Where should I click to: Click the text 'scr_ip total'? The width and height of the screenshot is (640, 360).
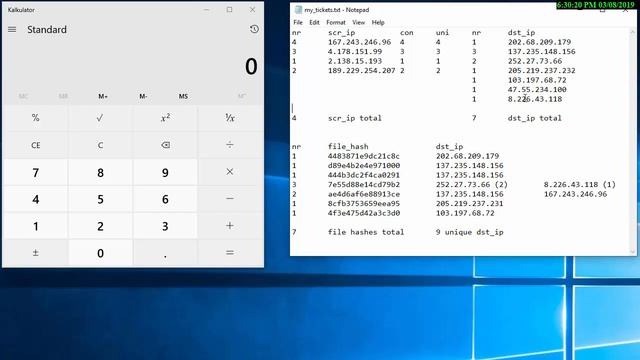click(354, 118)
